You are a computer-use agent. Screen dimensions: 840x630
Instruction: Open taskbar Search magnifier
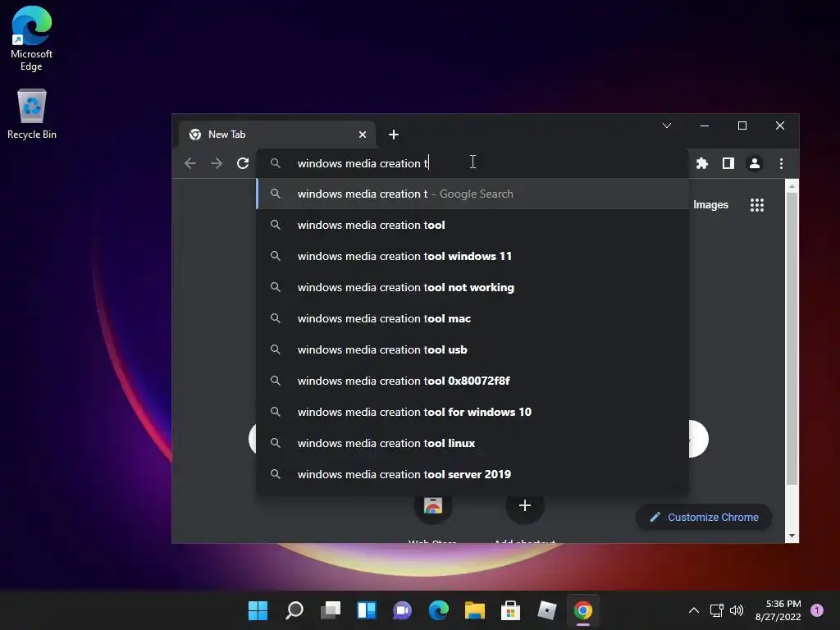coord(294,610)
